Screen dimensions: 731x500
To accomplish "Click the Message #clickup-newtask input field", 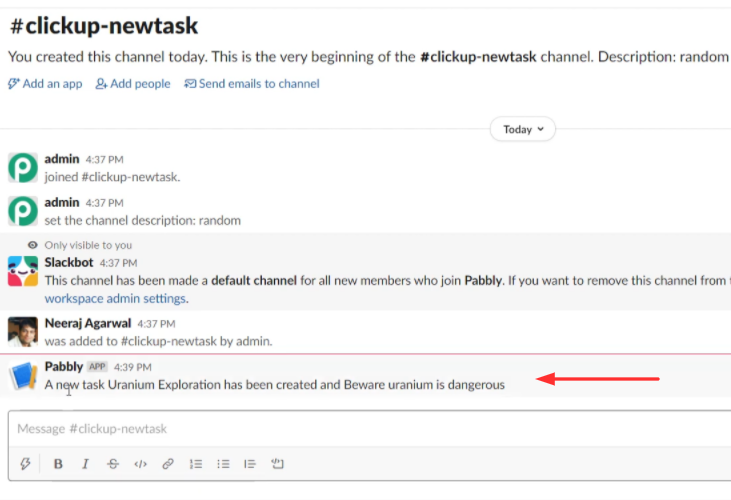I will [369, 428].
